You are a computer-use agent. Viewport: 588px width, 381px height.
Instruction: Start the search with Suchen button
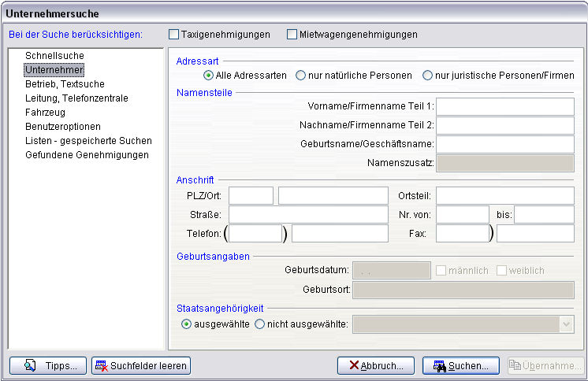(x=461, y=365)
